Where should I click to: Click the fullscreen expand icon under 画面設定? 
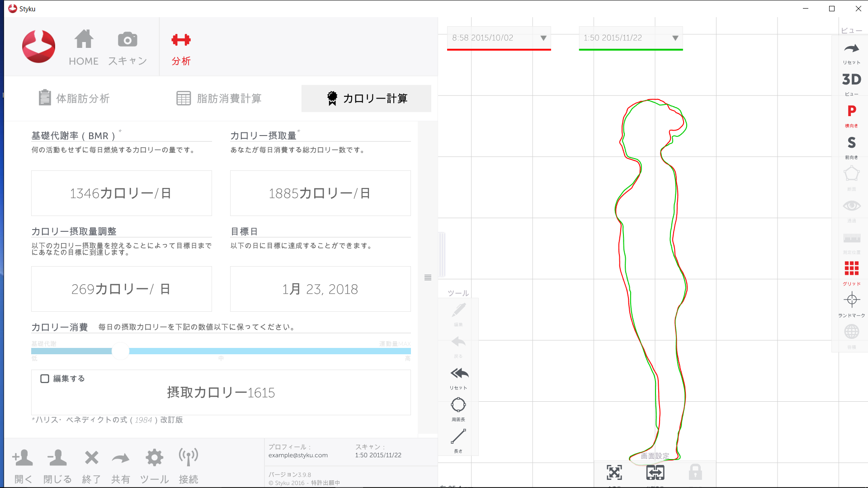pyautogui.click(x=614, y=473)
